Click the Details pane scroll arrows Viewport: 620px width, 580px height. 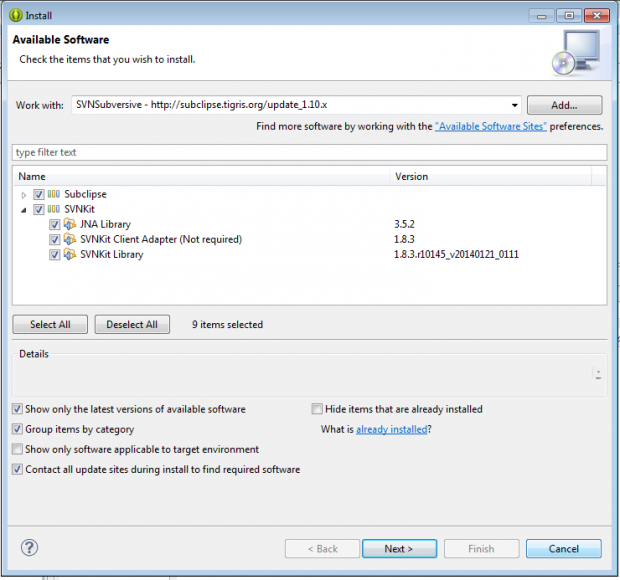coord(598,374)
